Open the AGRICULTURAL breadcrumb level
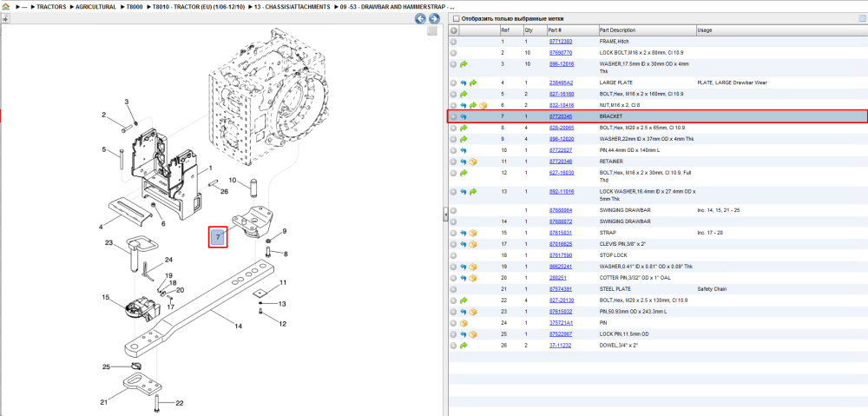Screen dimensions: 868x416 [95, 7]
